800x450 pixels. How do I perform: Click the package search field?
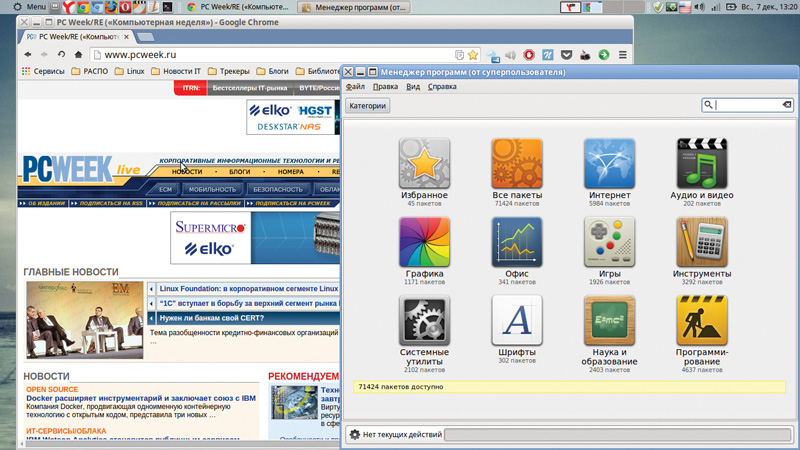748,105
